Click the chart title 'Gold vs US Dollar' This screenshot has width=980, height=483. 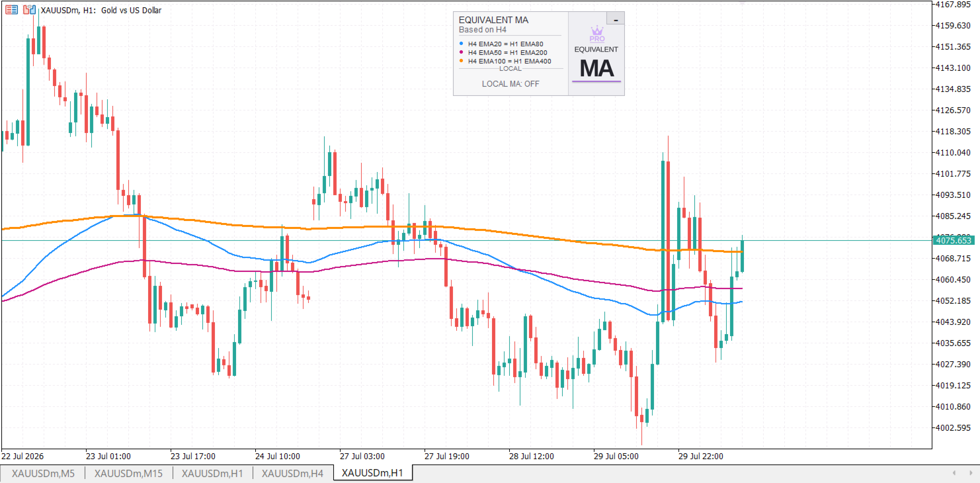point(131,10)
